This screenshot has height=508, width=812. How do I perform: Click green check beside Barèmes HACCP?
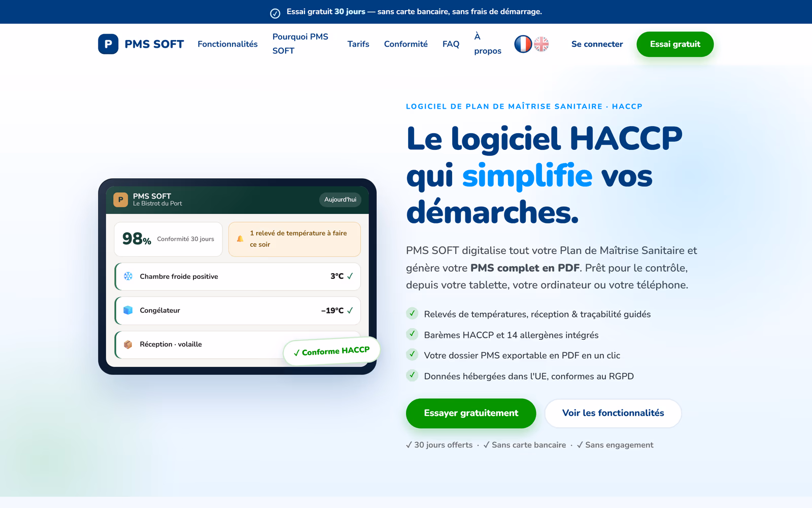click(x=412, y=334)
